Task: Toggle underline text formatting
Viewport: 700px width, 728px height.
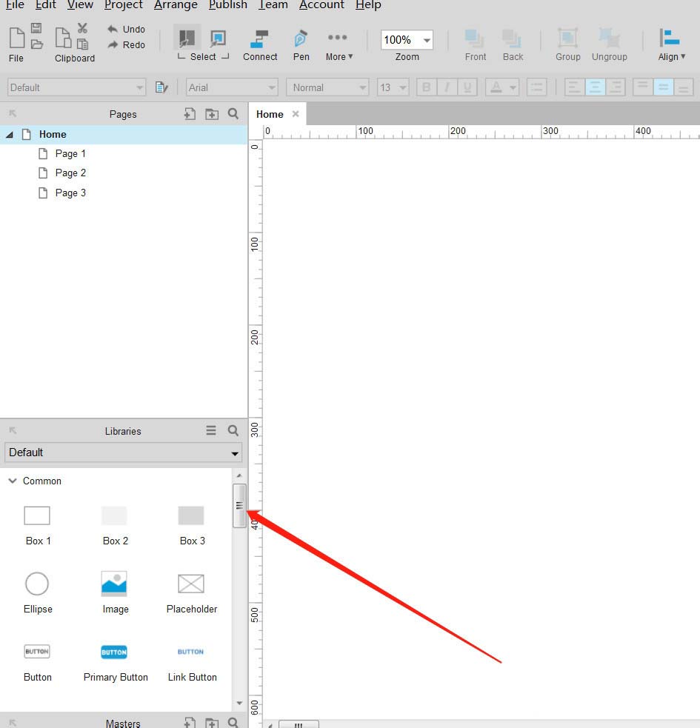Action: coord(467,87)
